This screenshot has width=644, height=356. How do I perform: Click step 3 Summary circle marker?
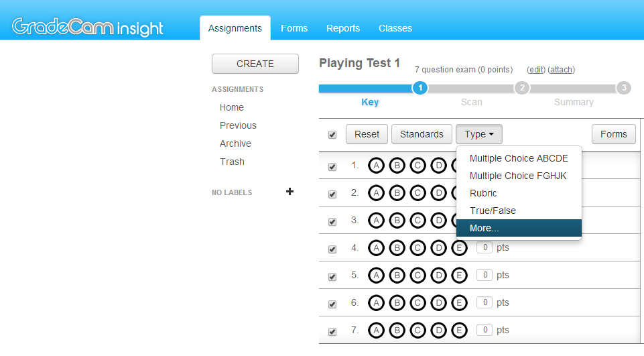tap(623, 88)
